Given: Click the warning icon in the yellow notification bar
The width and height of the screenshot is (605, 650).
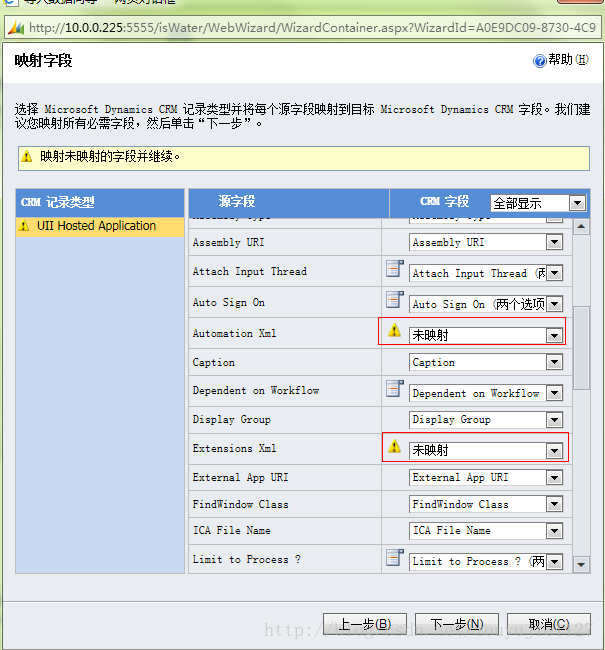Looking at the screenshot, I should click(x=27, y=157).
